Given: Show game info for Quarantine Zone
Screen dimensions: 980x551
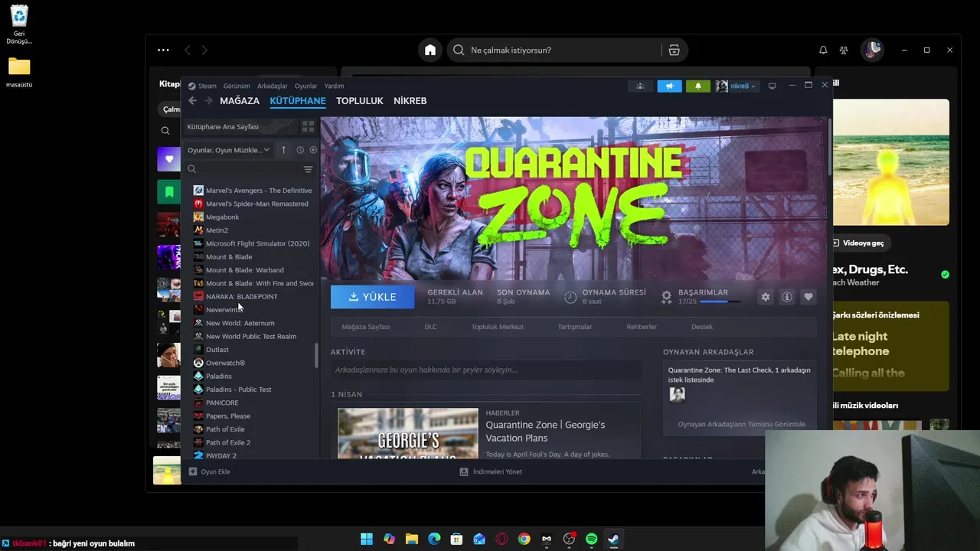Looking at the screenshot, I should click(786, 297).
